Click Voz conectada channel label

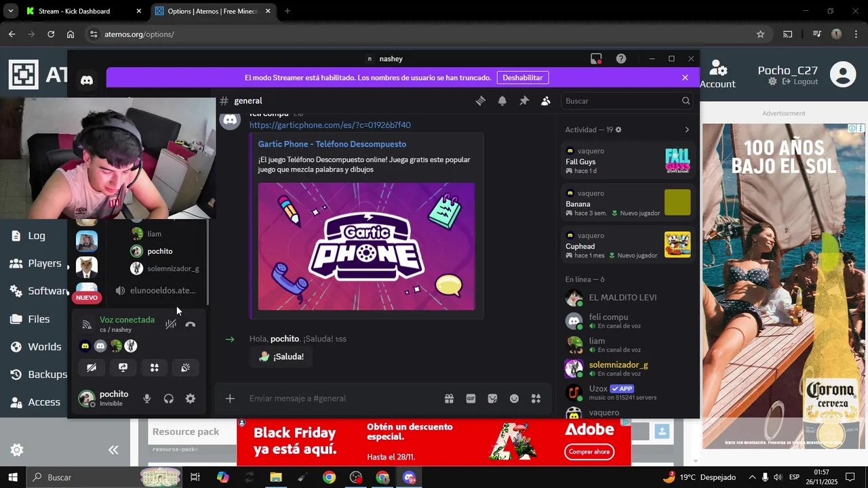127,320
